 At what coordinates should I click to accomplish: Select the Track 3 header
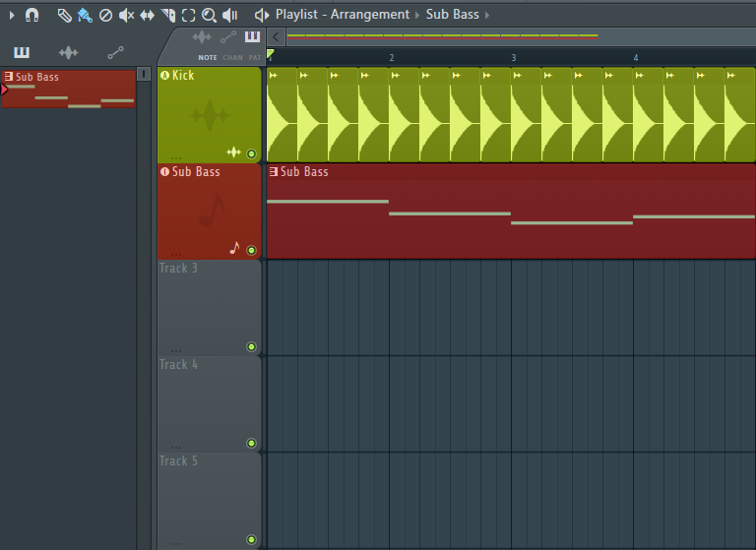(210, 308)
